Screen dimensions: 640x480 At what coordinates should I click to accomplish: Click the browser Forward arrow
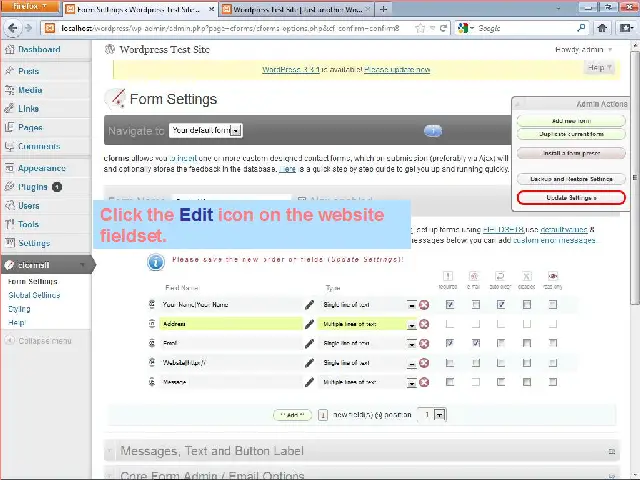28,28
